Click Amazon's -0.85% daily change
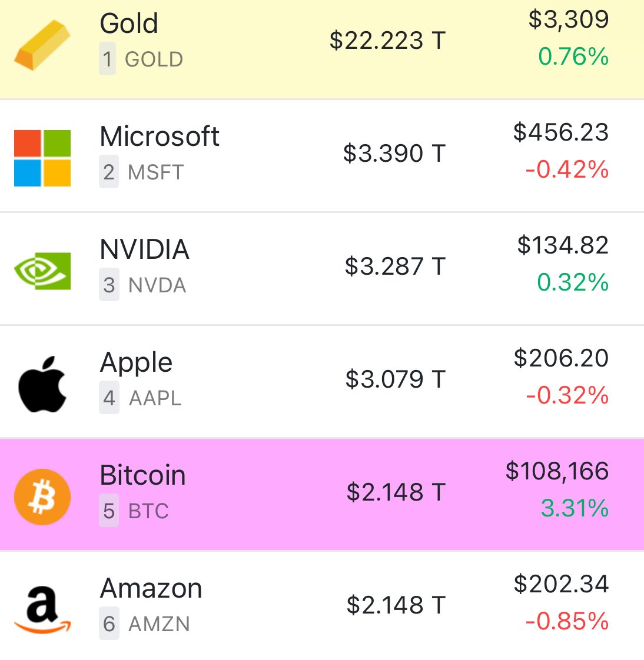Screen dimensions: 644x660 (567, 621)
